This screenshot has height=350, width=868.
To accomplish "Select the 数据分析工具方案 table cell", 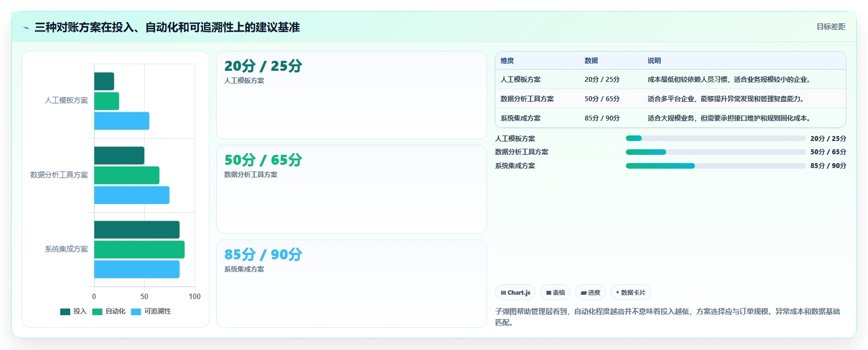I will pos(527,99).
